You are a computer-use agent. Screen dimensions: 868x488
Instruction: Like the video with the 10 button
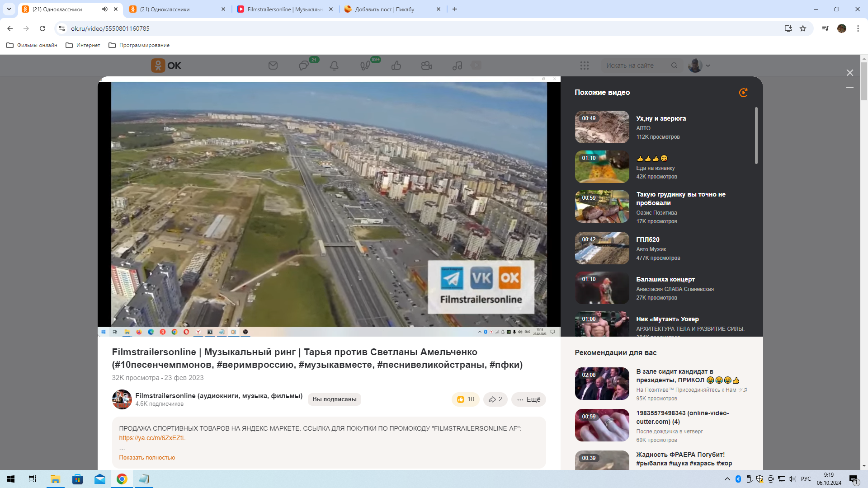pos(465,399)
